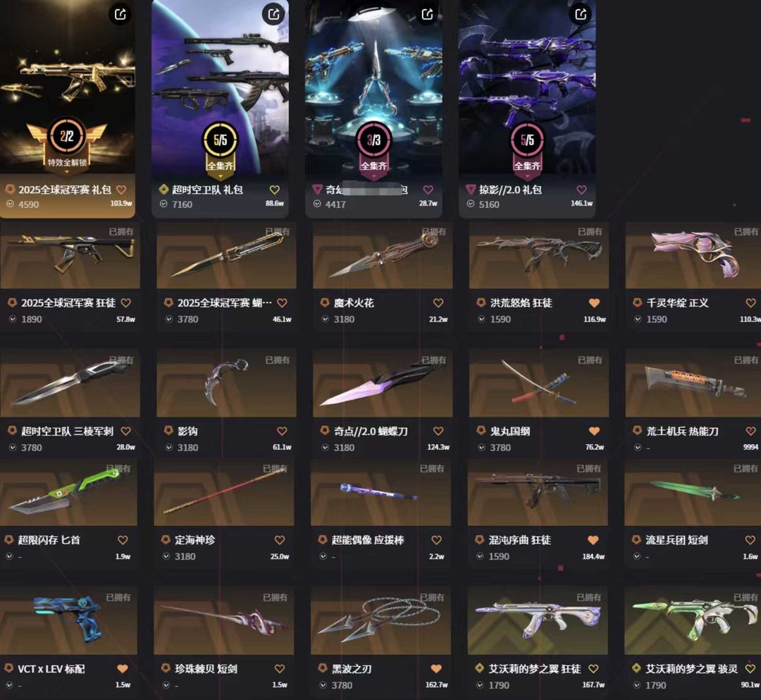The height and width of the screenshot is (700, 761).
Task: Toggle favorite heart on 鬼丸国纲
Action: (x=594, y=431)
